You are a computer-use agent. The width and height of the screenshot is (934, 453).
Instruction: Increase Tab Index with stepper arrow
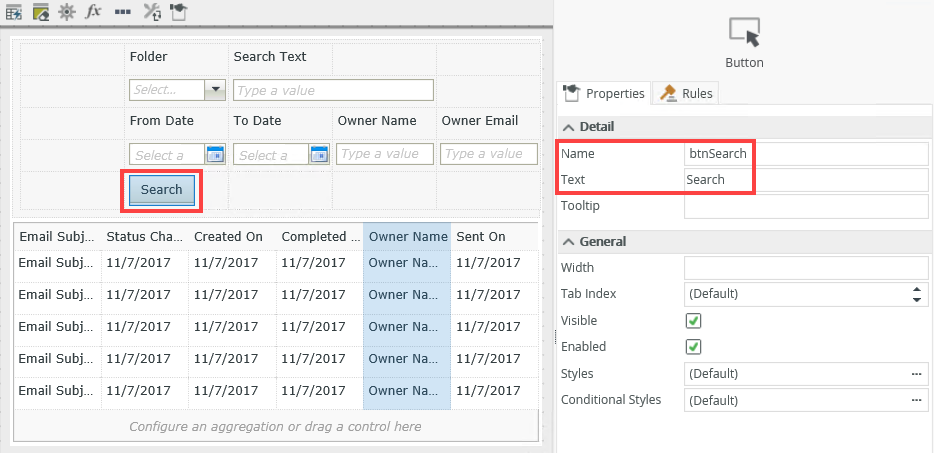pyautogui.click(x=916, y=289)
